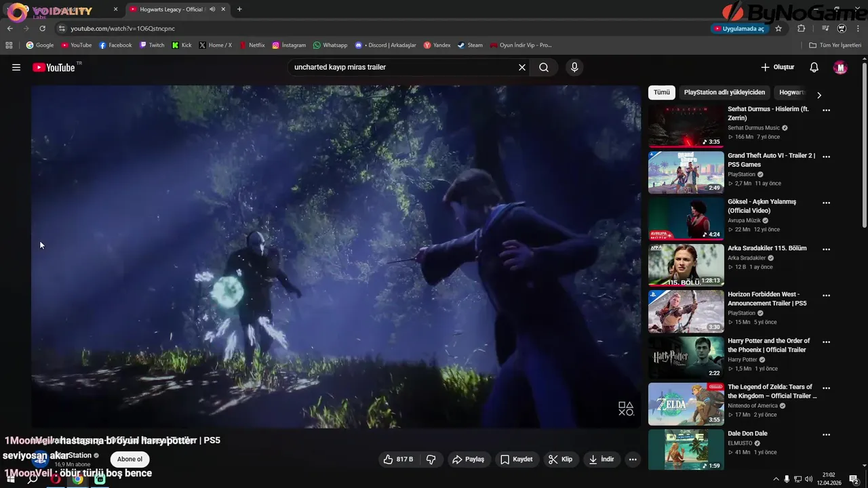Open Home / X bookmark
The image size is (868, 488).
coord(216,45)
